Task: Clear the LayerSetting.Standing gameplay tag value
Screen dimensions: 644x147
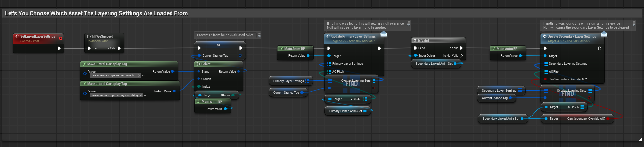Action: (139, 76)
